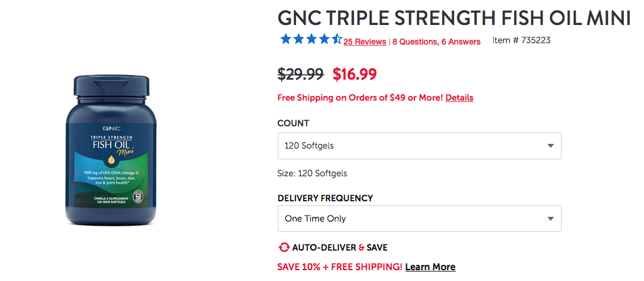Click the third blue rating star
Viewport: 644px width, 281px height.
pyautogui.click(x=312, y=39)
